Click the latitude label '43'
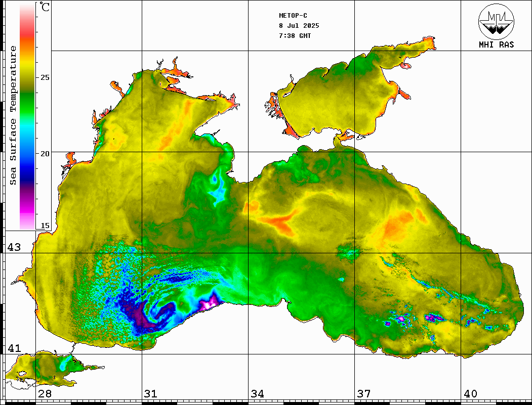Image resolution: width=532 pixels, height=405 pixels. (14, 247)
